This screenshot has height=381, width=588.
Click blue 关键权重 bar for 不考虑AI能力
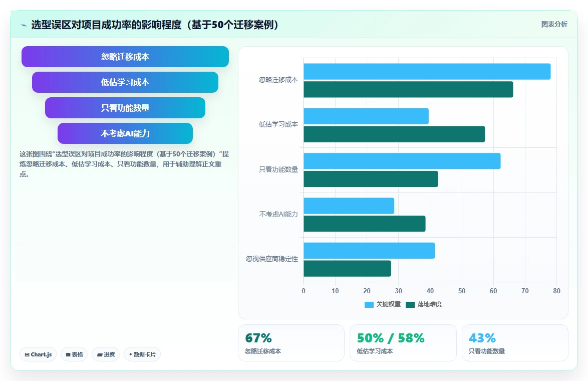coord(349,206)
